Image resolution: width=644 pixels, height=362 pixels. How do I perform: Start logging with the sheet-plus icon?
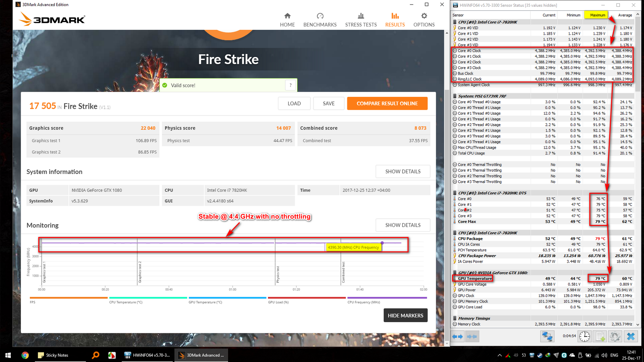(600, 336)
